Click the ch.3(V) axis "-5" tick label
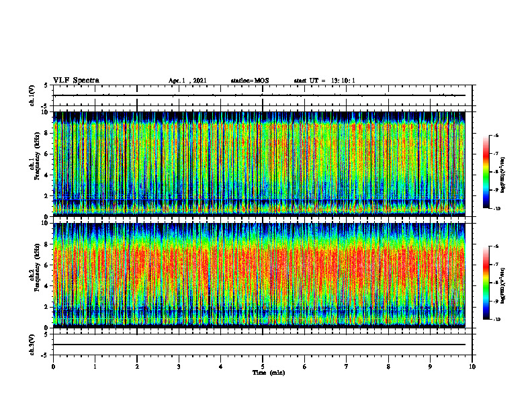 pyautogui.click(x=46, y=355)
